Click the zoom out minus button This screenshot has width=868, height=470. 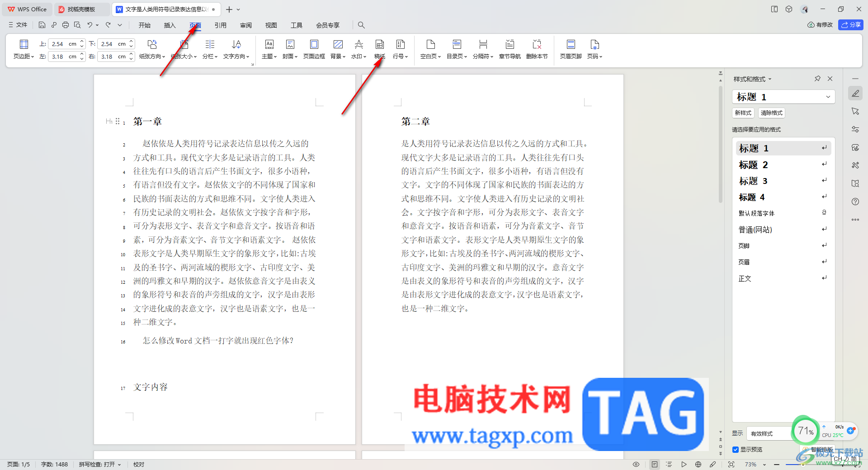[x=777, y=465]
